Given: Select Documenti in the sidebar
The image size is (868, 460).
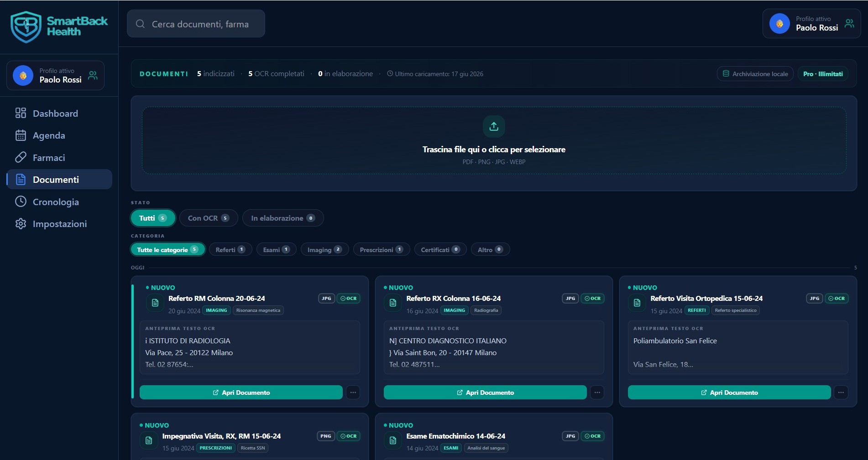Looking at the screenshot, I should (x=59, y=179).
